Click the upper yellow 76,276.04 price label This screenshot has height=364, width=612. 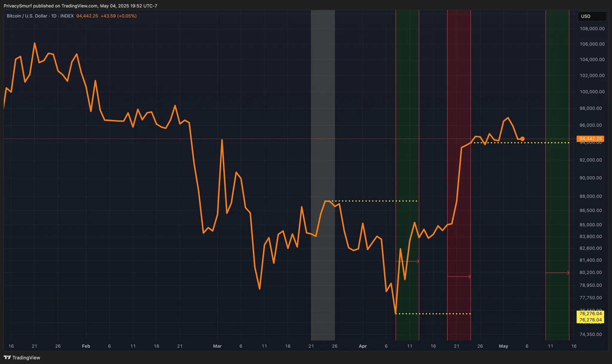[590, 314]
